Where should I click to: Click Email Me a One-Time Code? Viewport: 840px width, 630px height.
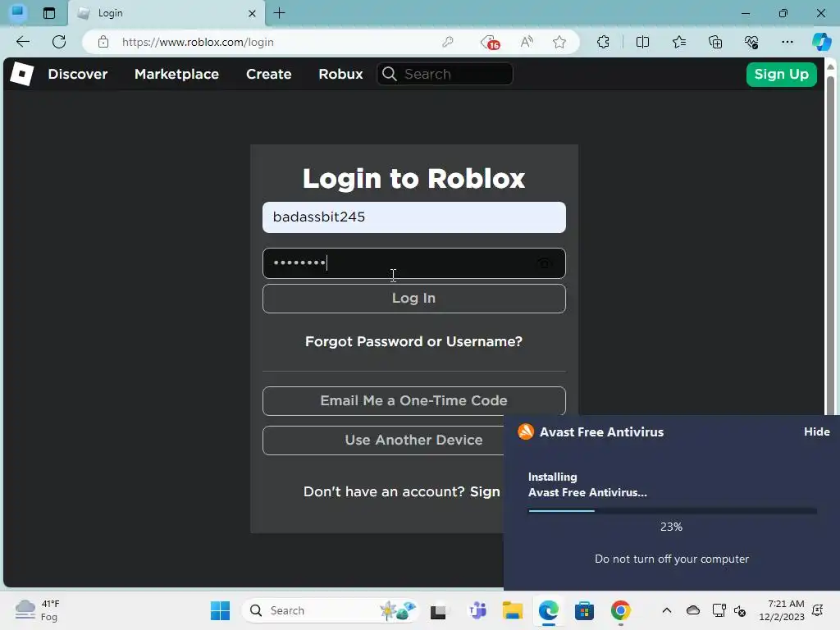413,400
